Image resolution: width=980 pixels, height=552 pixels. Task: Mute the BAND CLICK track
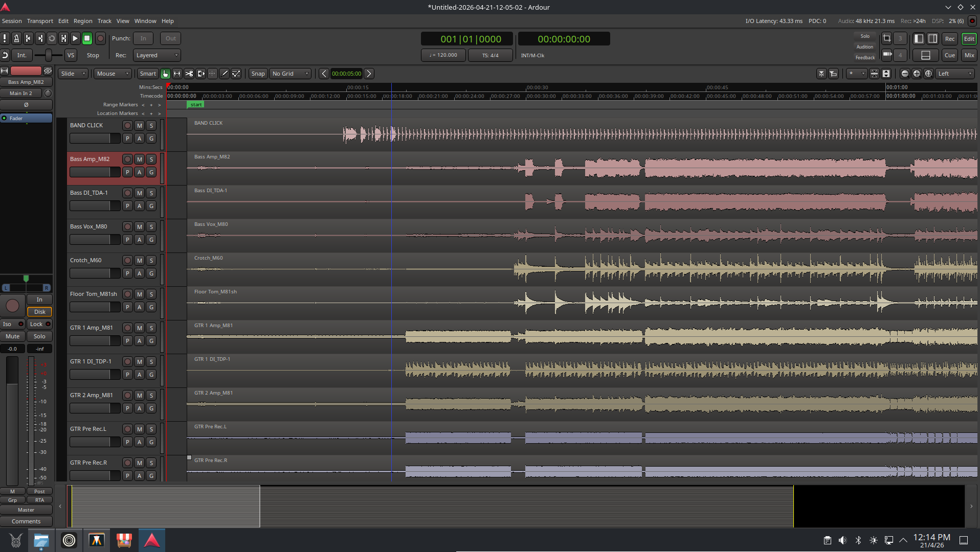pos(139,126)
